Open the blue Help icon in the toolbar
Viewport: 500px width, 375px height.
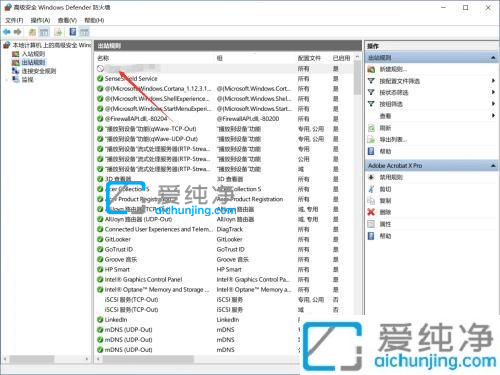click(x=73, y=32)
